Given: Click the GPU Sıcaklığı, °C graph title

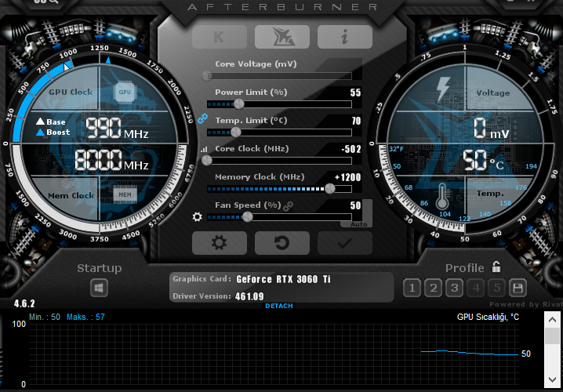Looking at the screenshot, I should click(488, 318).
